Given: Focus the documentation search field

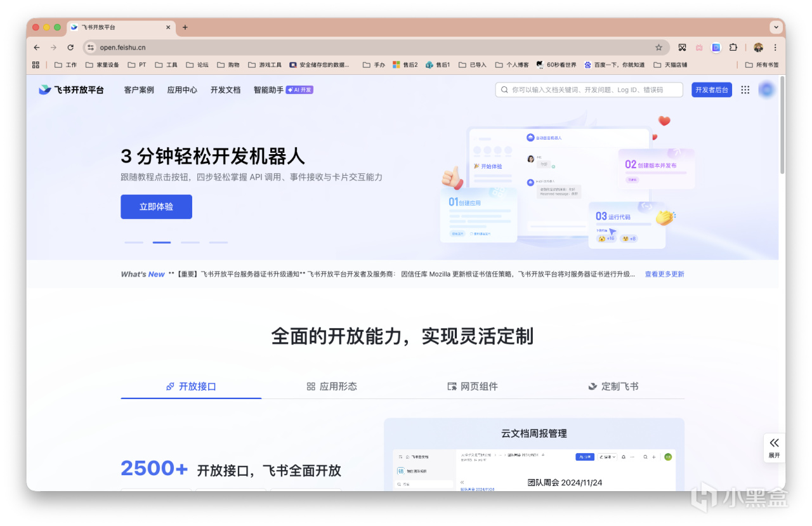Looking at the screenshot, I should coord(589,90).
